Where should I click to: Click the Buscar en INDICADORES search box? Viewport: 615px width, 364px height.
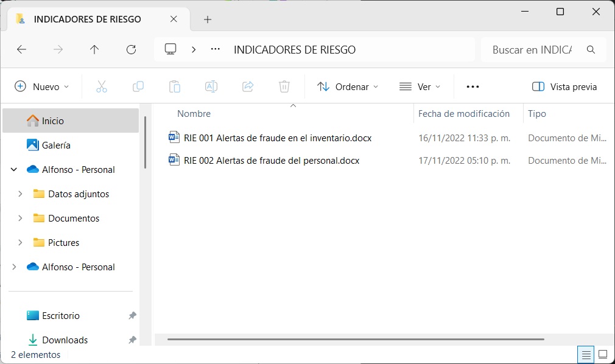pyautogui.click(x=532, y=50)
